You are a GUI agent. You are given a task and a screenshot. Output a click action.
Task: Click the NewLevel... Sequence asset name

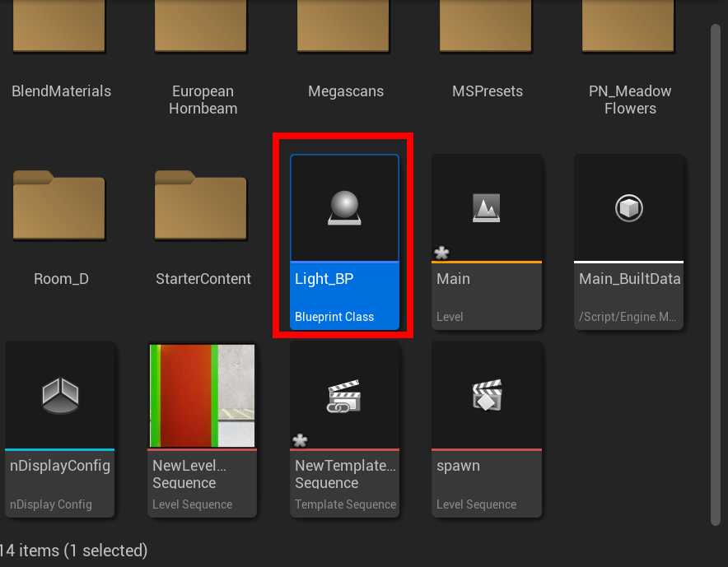coord(189,474)
